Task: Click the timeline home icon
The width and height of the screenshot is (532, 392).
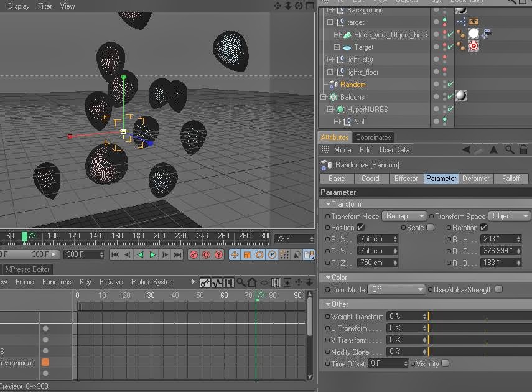Action: coord(252,282)
